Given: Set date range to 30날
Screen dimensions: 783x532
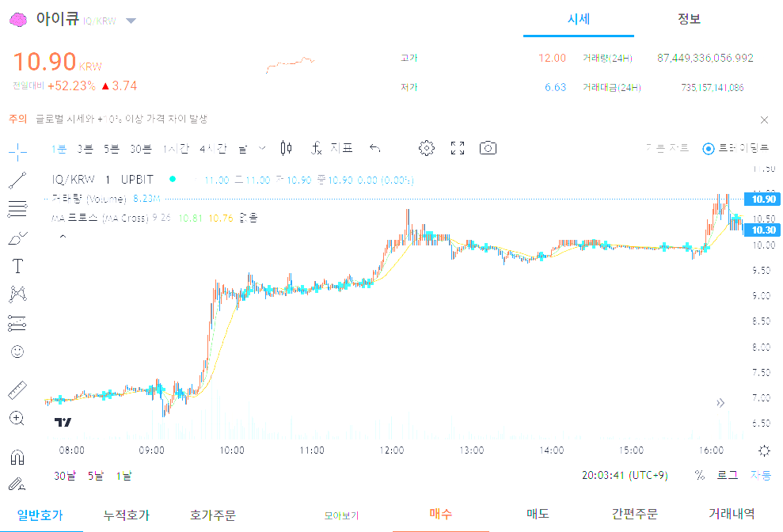Looking at the screenshot, I should tap(65, 476).
